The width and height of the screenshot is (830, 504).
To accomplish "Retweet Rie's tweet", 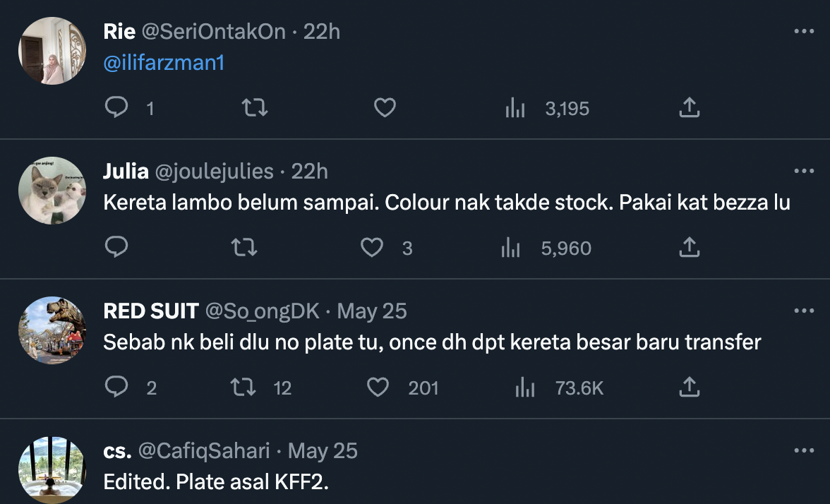I will (254, 108).
